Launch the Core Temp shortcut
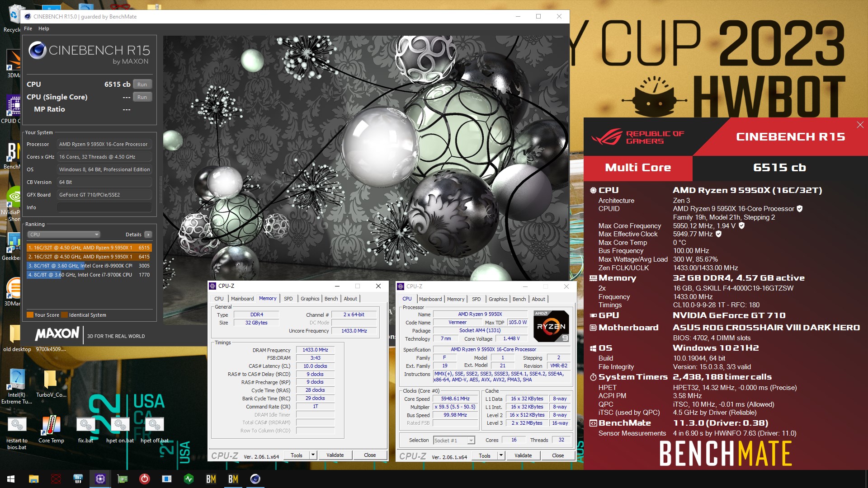The image size is (868, 488). (x=51, y=430)
